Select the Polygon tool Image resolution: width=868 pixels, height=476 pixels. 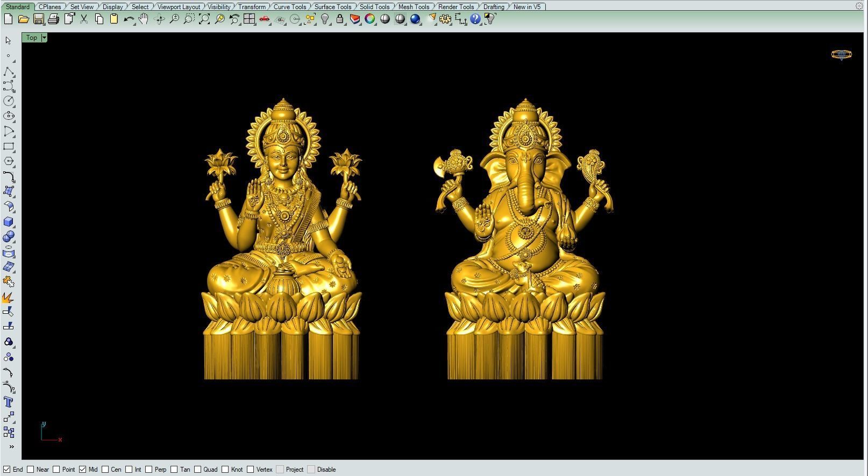pyautogui.click(x=9, y=161)
